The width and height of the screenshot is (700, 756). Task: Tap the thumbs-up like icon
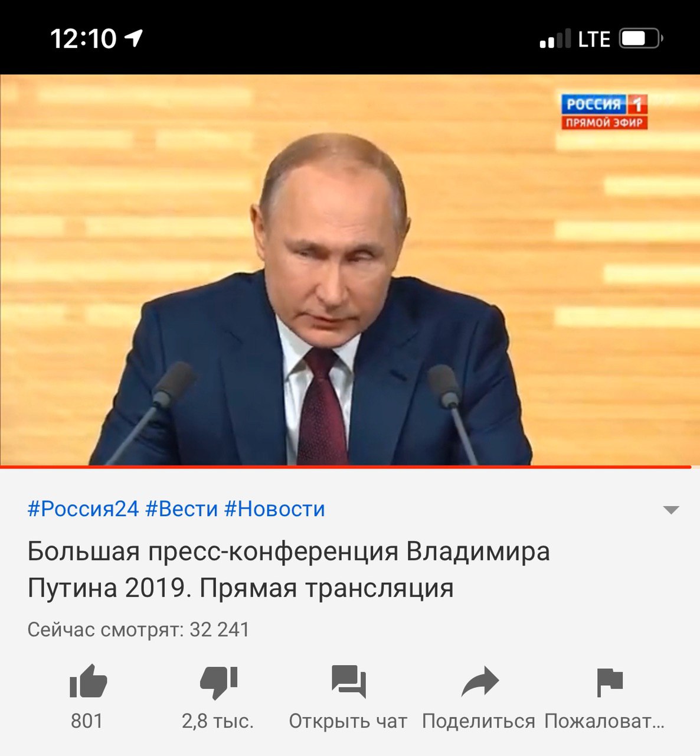point(88,682)
